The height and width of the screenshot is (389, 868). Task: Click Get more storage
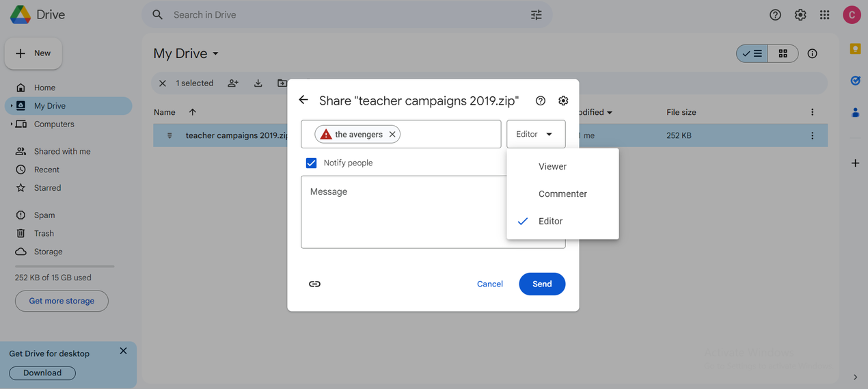(62, 301)
